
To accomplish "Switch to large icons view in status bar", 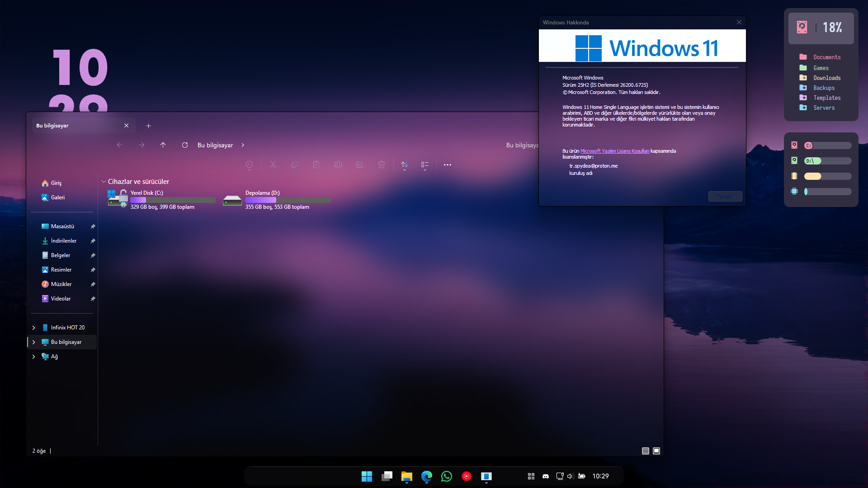I will [656, 451].
